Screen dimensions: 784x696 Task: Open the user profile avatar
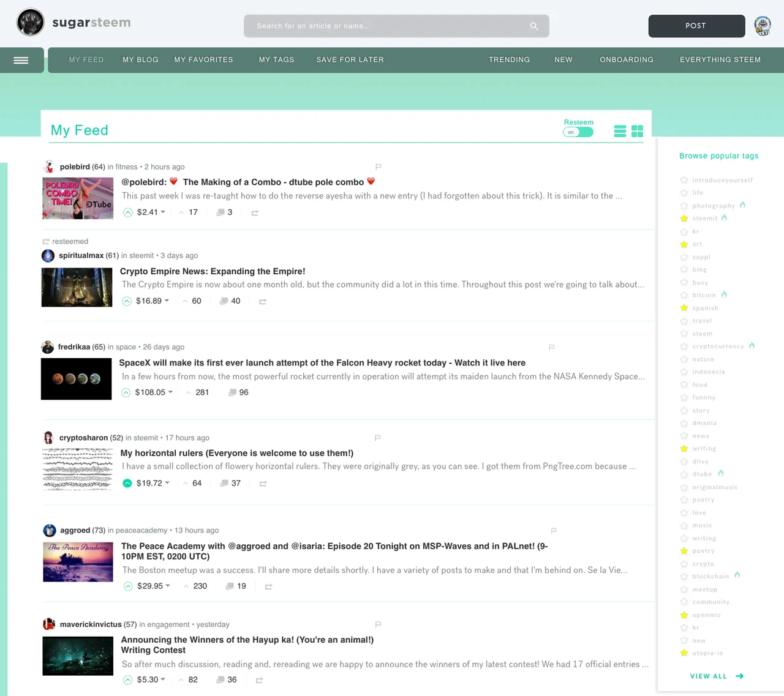(x=763, y=26)
